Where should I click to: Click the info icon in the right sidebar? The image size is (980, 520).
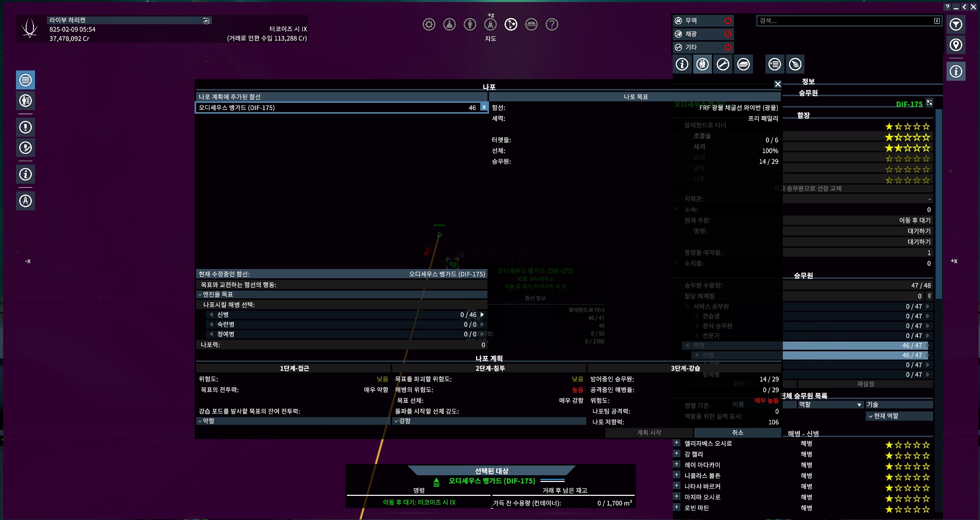click(x=956, y=71)
